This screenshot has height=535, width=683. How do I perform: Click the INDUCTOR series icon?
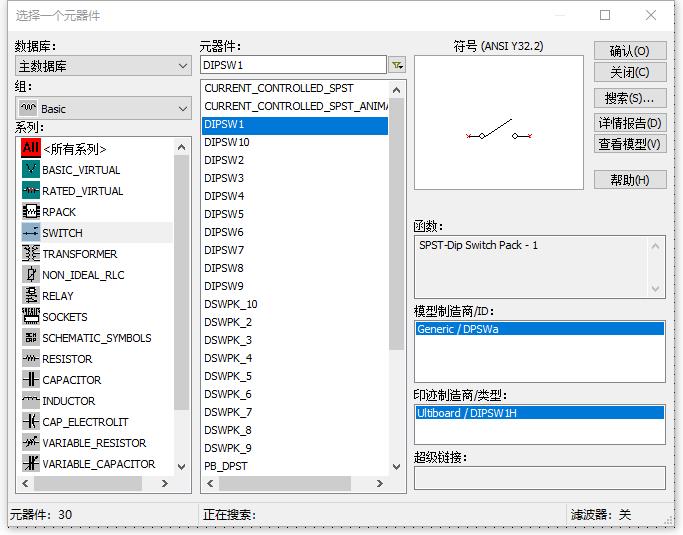30,400
